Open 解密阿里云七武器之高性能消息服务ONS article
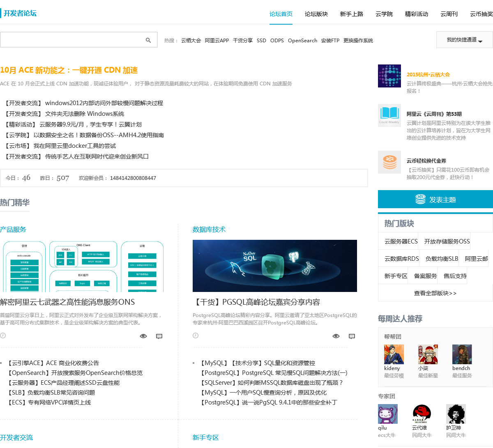Image resolution: width=493 pixels, height=448 pixels. pos(67,302)
